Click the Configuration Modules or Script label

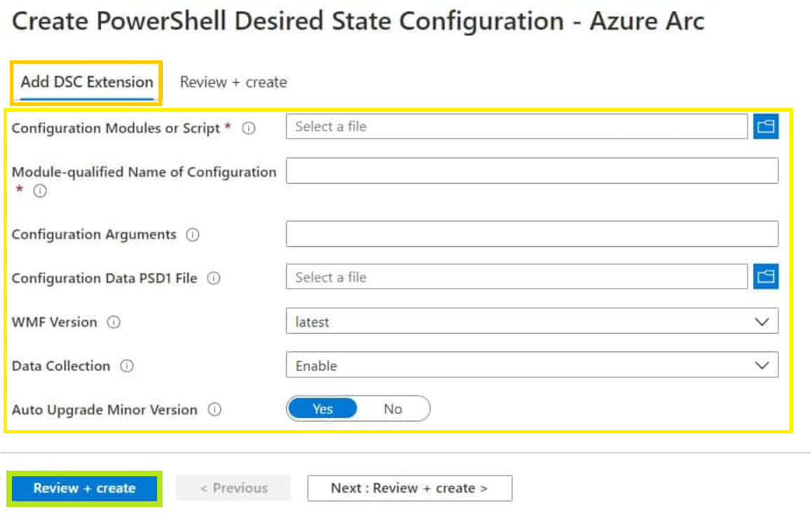(x=116, y=128)
